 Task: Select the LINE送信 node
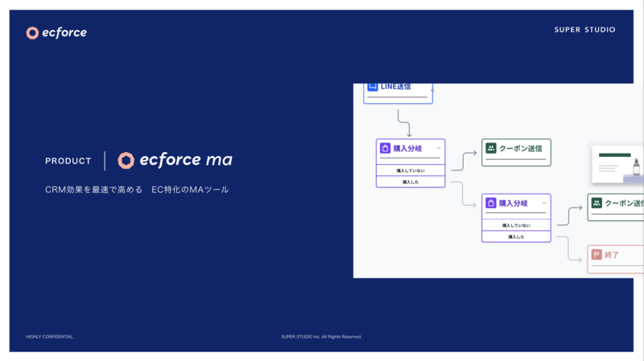coord(398,93)
